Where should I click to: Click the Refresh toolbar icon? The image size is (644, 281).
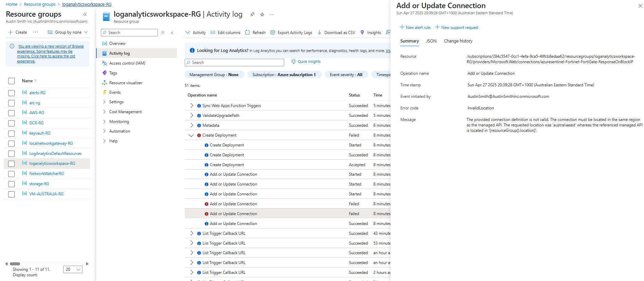(247, 33)
